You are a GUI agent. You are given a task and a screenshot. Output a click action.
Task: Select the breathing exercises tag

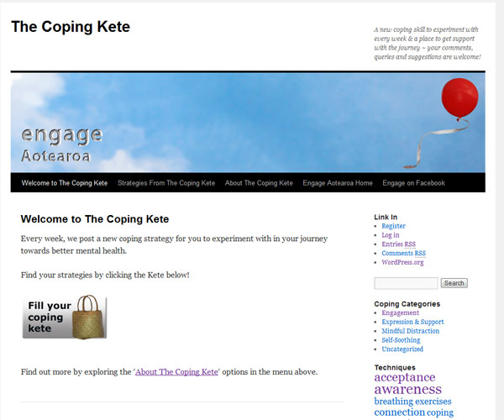[412, 401]
